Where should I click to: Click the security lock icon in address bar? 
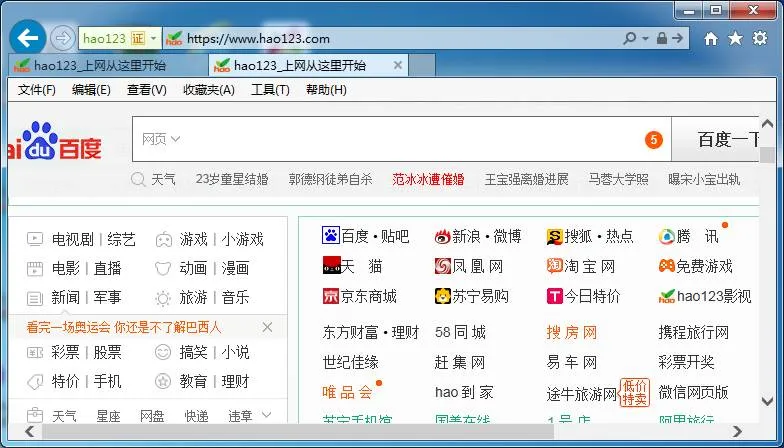pos(662,38)
